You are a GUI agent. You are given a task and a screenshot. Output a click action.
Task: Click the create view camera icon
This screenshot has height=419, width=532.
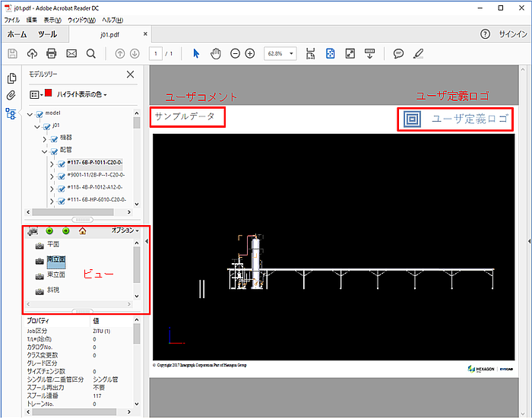coord(33,231)
